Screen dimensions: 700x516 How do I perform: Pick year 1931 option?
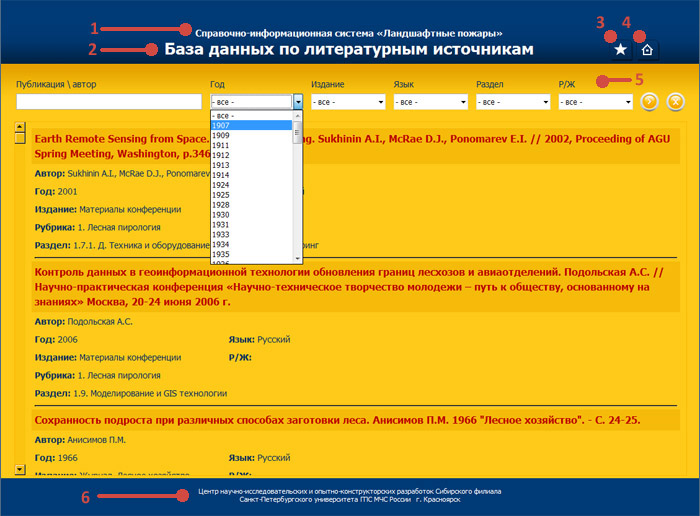pyautogui.click(x=251, y=225)
